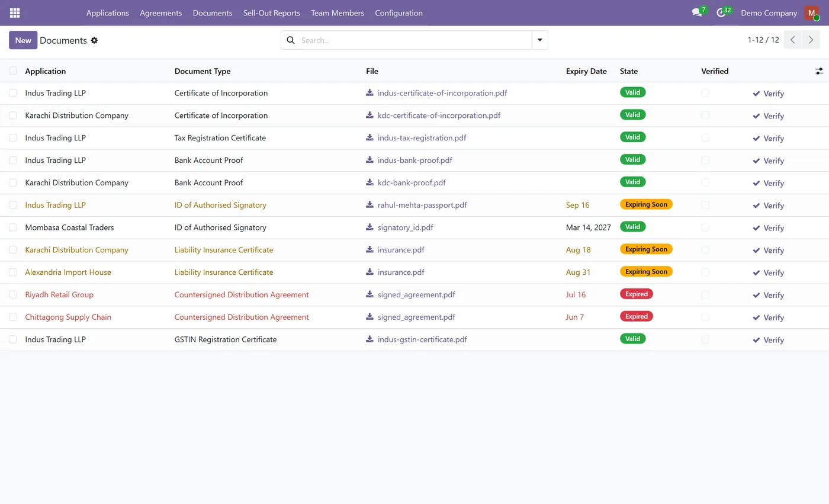
Task: Click download icon beside indus-gstin-certificate.pdf
Action: pos(369,339)
